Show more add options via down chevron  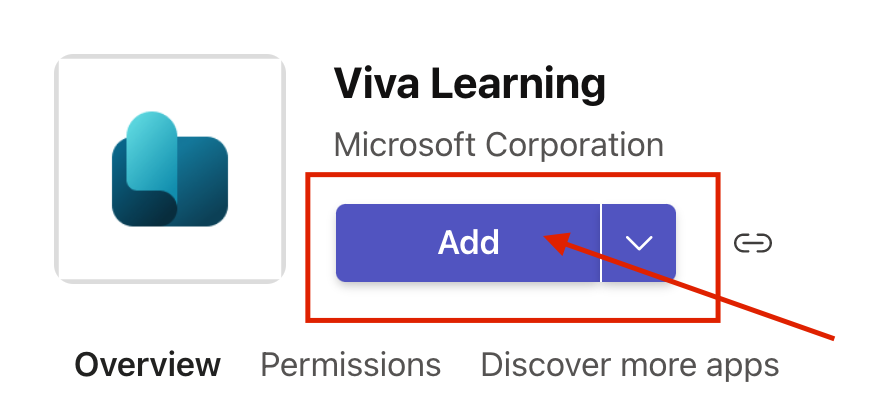click(x=639, y=243)
